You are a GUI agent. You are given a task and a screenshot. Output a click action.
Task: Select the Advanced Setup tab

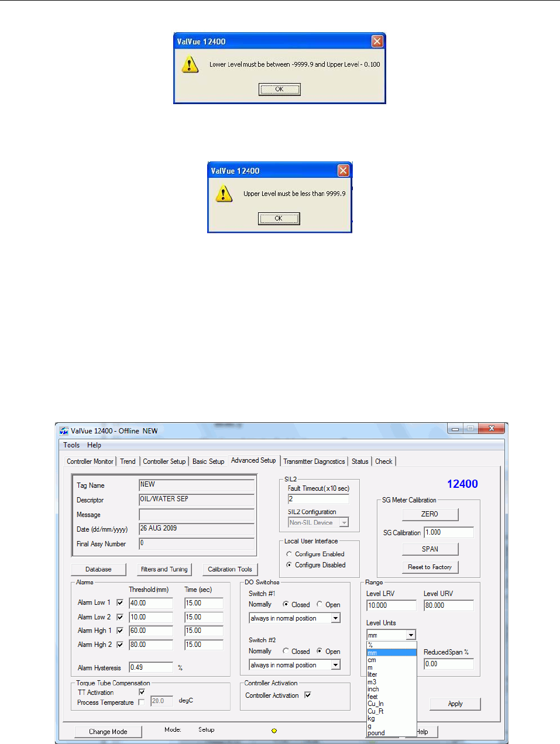253,460
